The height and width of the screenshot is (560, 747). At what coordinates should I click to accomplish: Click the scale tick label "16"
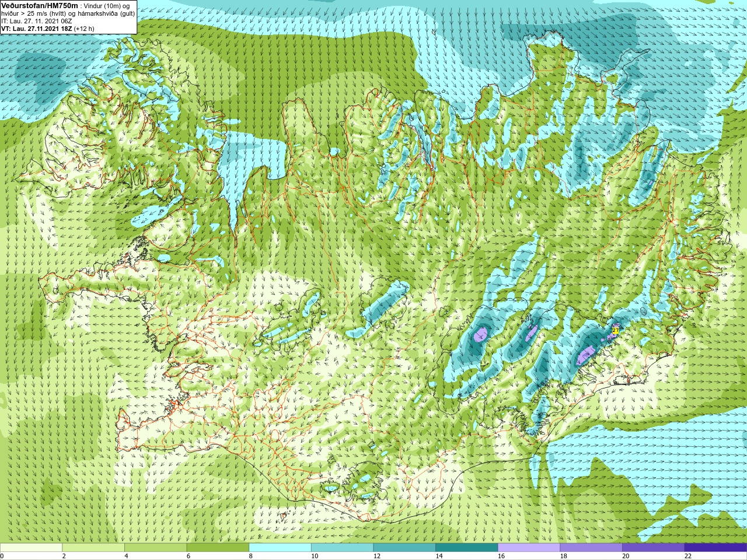click(x=501, y=556)
